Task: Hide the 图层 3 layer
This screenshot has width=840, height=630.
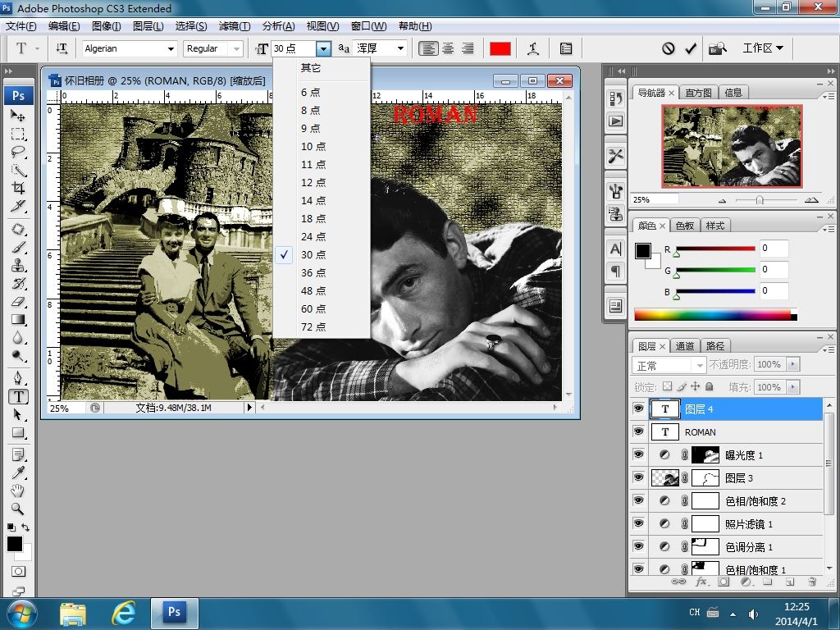Action: pos(638,478)
